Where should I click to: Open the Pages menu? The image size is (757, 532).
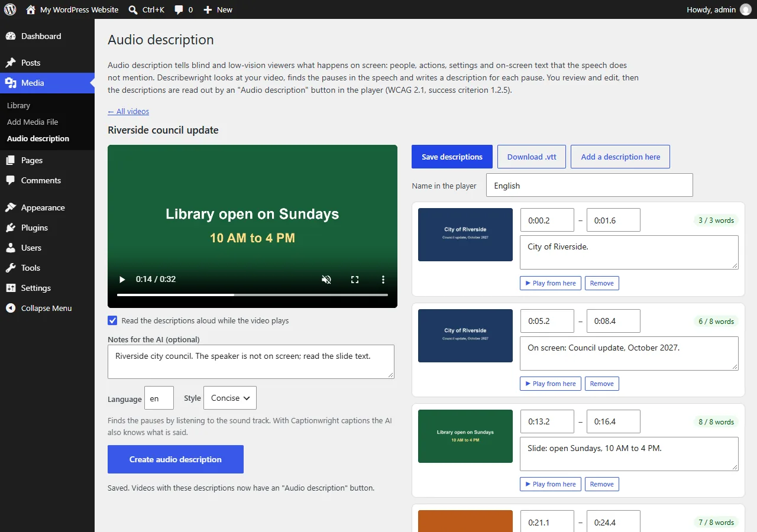pyautogui.click(x=47, y=160)
